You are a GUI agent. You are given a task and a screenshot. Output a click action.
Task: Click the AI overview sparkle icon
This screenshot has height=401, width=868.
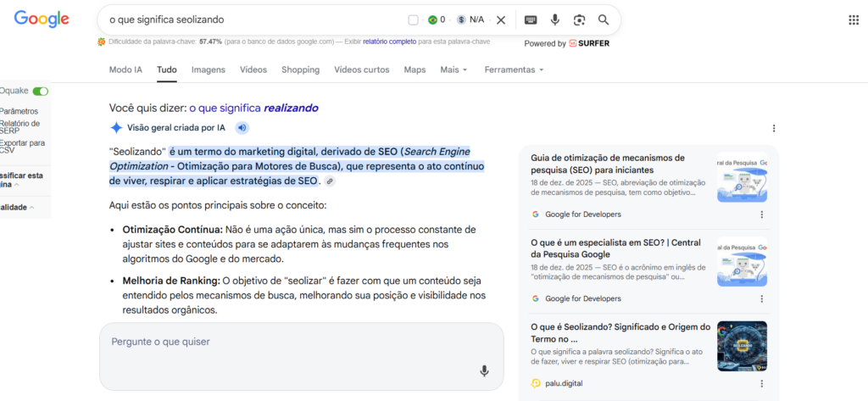115,128
